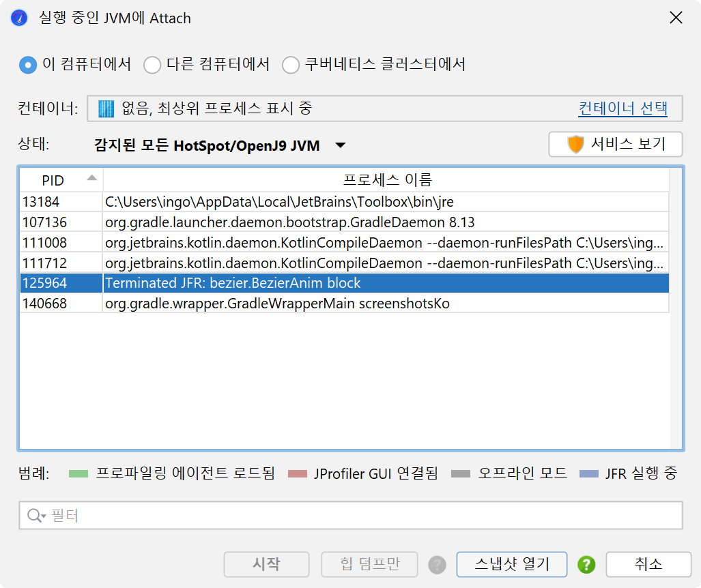Close the Attach dialog with X
The height and width of the screenshot is (588, 701).
pos(676,18)
